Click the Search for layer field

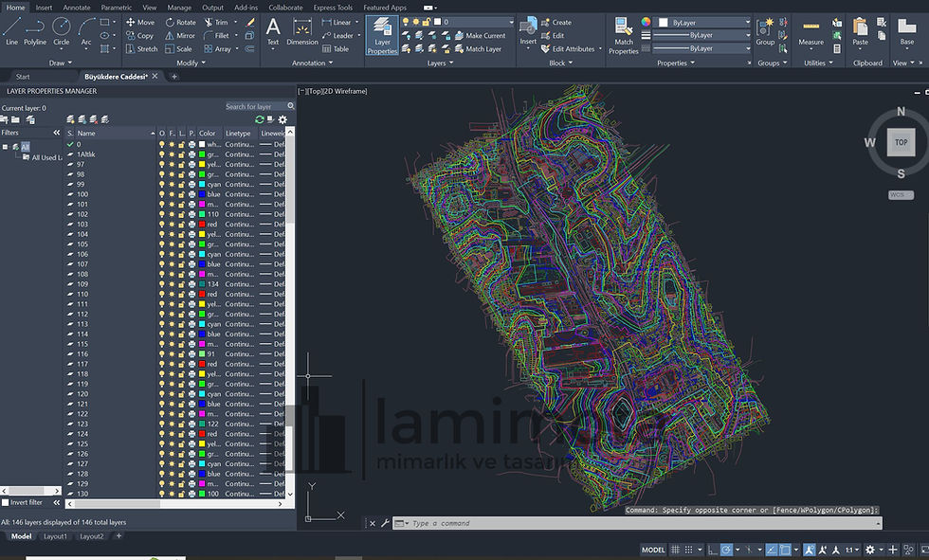click(x=255, y=106)
